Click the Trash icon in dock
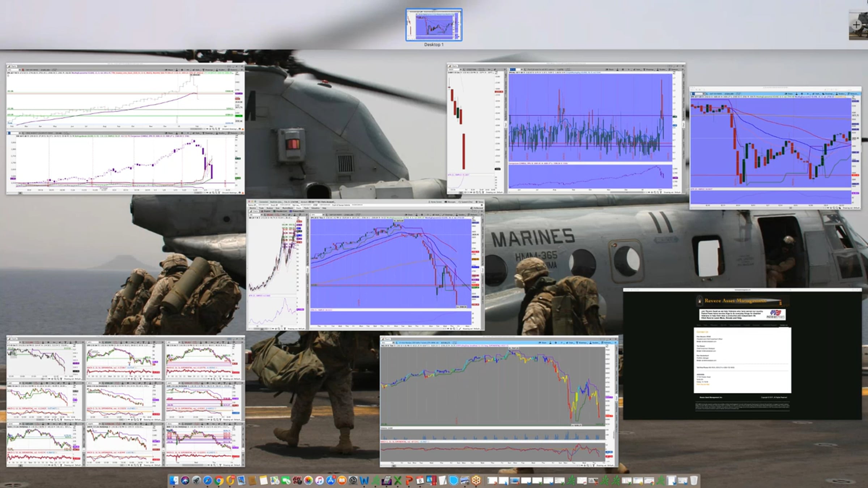This screenshot has width=868, height=488. click(694, 480)
